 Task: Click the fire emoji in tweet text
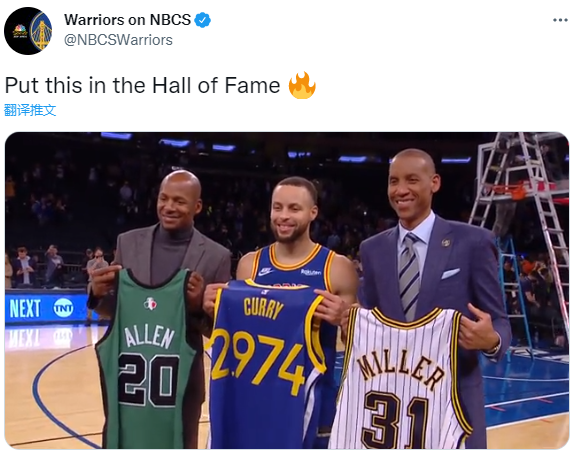[302, 85]
